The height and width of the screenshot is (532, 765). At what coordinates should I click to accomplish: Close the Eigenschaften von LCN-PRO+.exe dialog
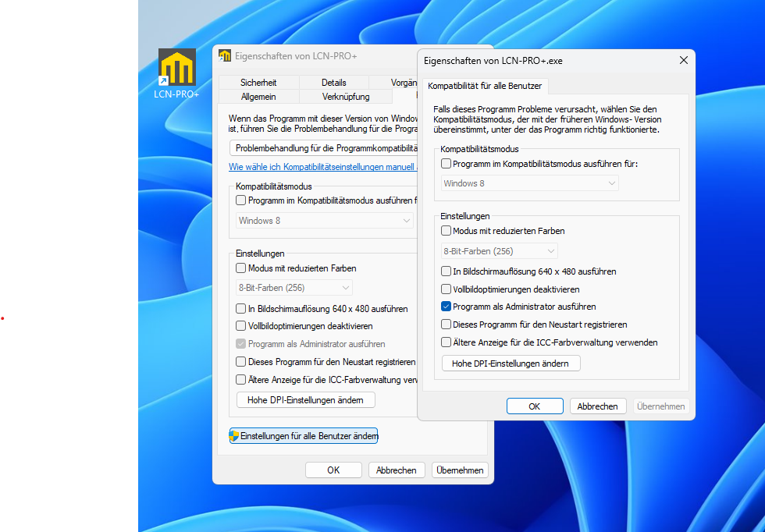(x=684, y=60)
